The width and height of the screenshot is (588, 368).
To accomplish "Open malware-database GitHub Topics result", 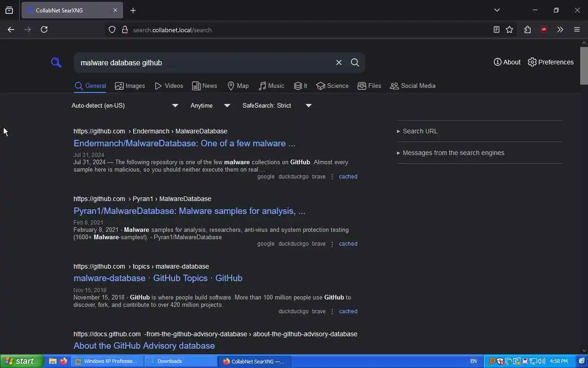I will click(158, 278).
